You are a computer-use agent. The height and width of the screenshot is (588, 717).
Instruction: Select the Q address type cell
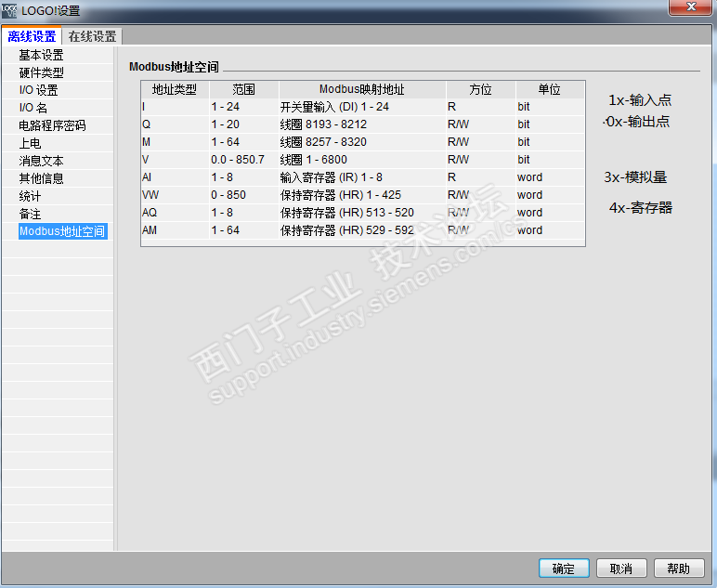[176, 124]
